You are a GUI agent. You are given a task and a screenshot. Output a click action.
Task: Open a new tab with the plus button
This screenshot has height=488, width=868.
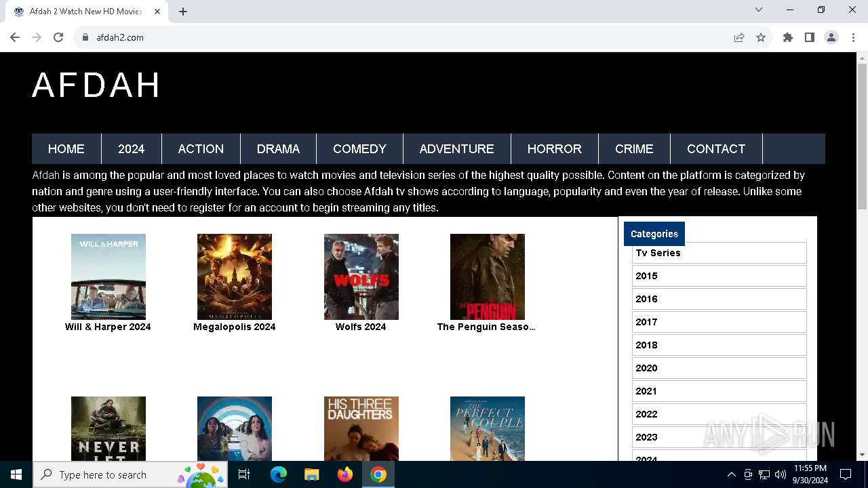(x=183, y=12)
